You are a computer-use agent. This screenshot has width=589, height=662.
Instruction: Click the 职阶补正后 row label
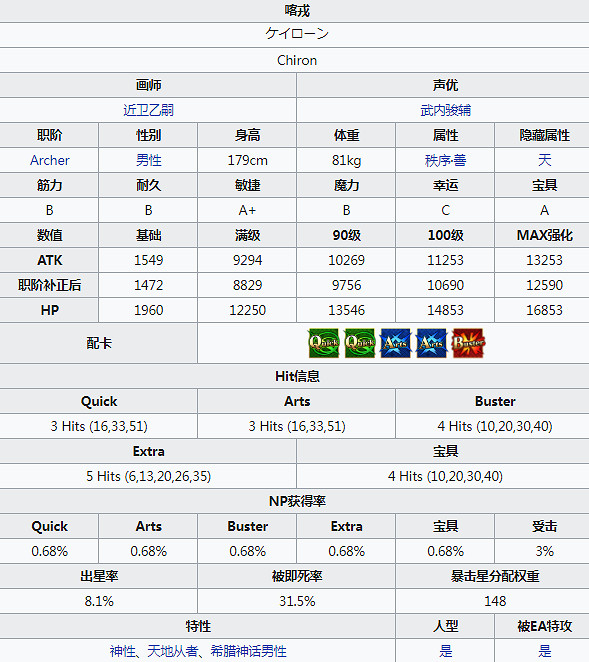(x=49, y=285)
